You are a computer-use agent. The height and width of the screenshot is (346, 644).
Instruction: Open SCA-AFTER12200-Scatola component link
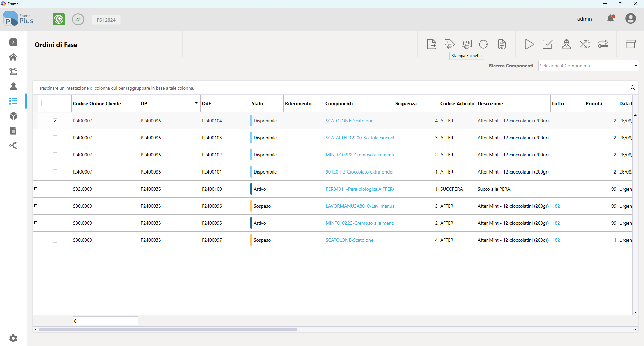[x=360, y=138]
